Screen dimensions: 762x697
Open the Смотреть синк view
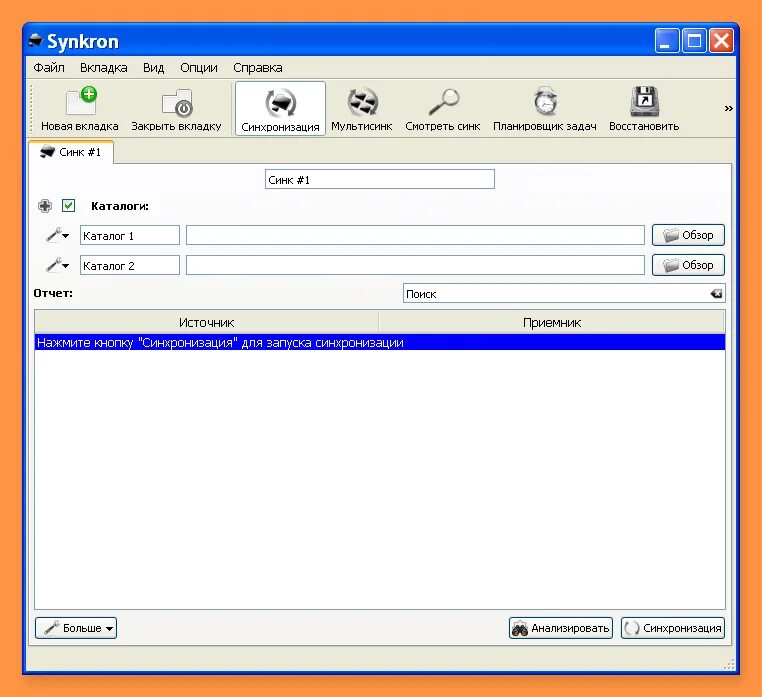tap(443, 109)
